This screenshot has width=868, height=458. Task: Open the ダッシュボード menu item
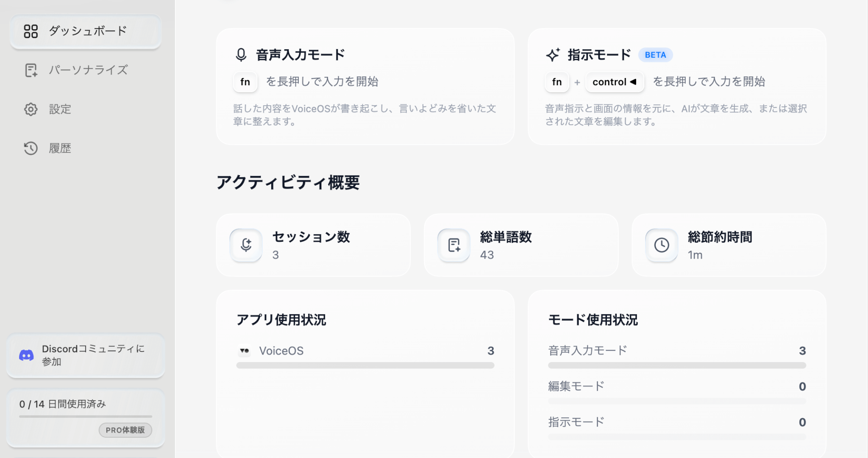coord(87,31)
